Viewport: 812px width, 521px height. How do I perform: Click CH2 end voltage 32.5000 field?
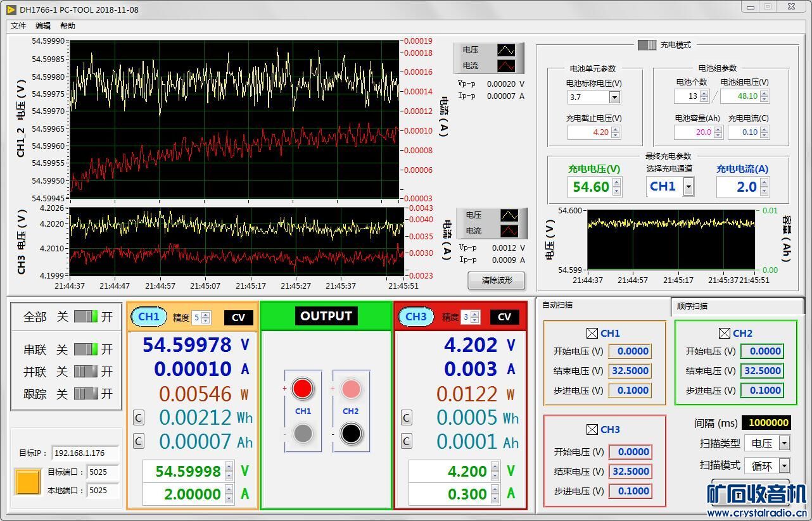tap(762, 371)
